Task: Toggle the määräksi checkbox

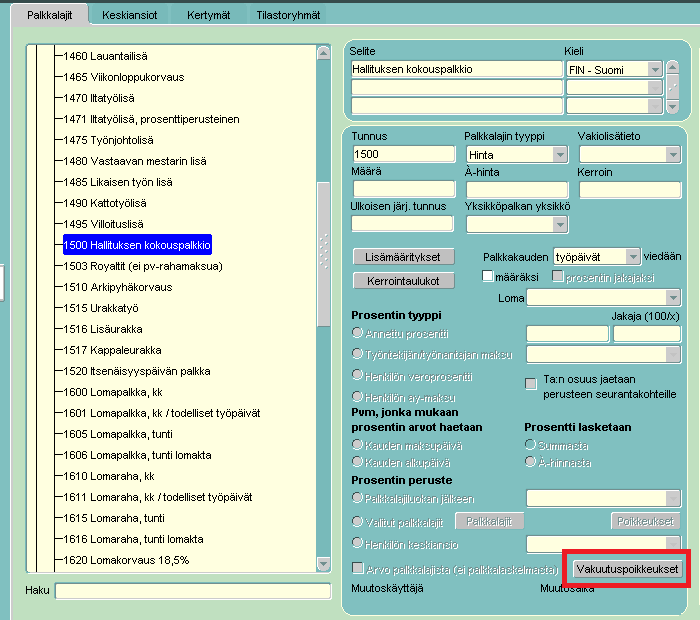Action: pyautogui.click(x=488, y=276)
